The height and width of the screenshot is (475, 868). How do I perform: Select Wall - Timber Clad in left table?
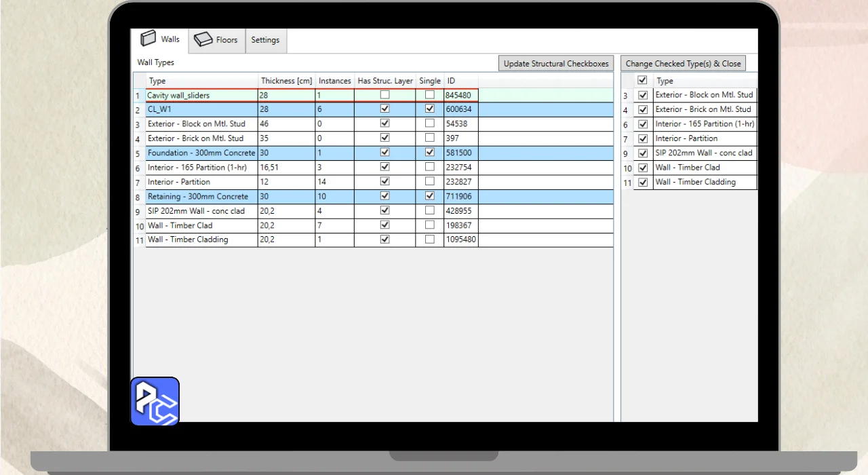click(202, 225)
